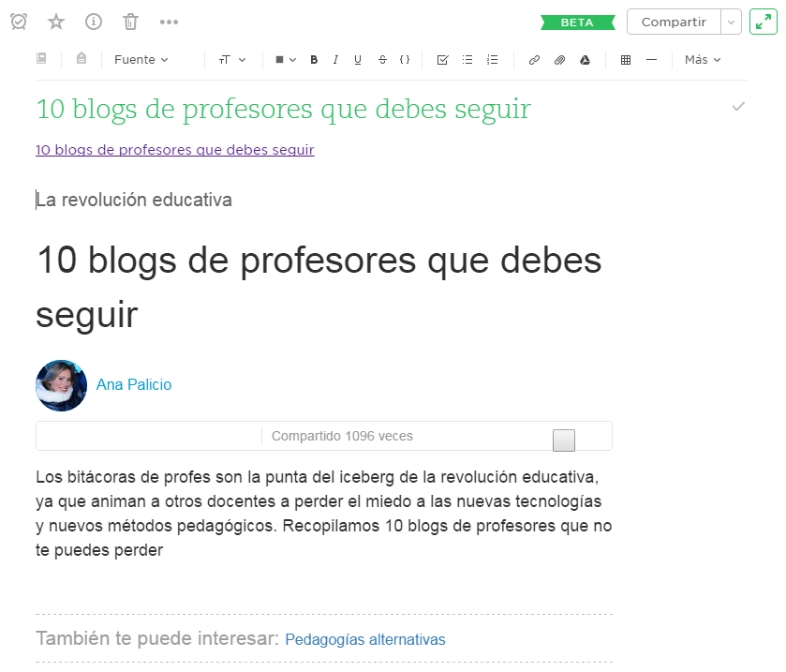786x672 pixels.
Task: Expand note to full screen
Action: (x=764, y=22)
